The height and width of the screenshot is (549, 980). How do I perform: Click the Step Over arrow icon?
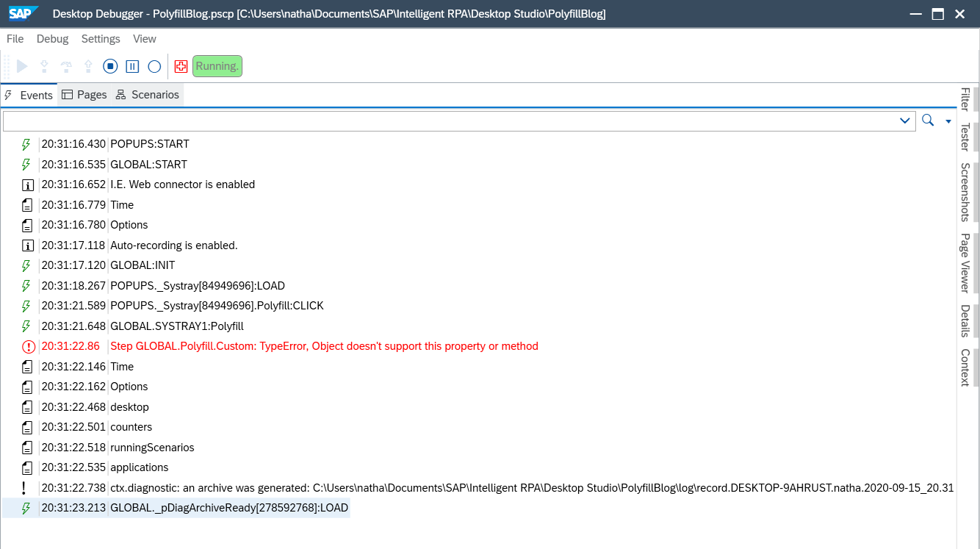click(x=66, y=67)
